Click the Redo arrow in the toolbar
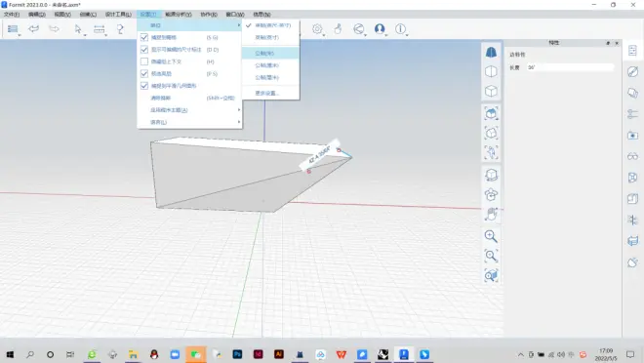 coord(54,28)
